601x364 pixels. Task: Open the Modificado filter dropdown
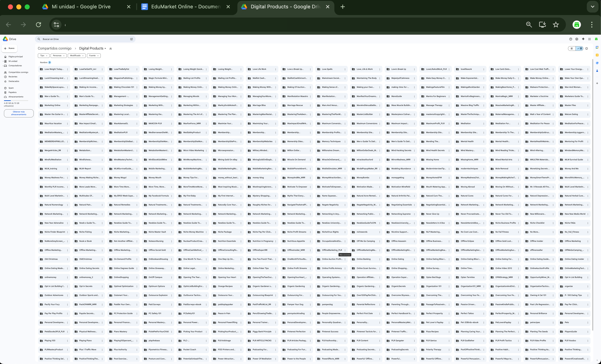[77, 56]
